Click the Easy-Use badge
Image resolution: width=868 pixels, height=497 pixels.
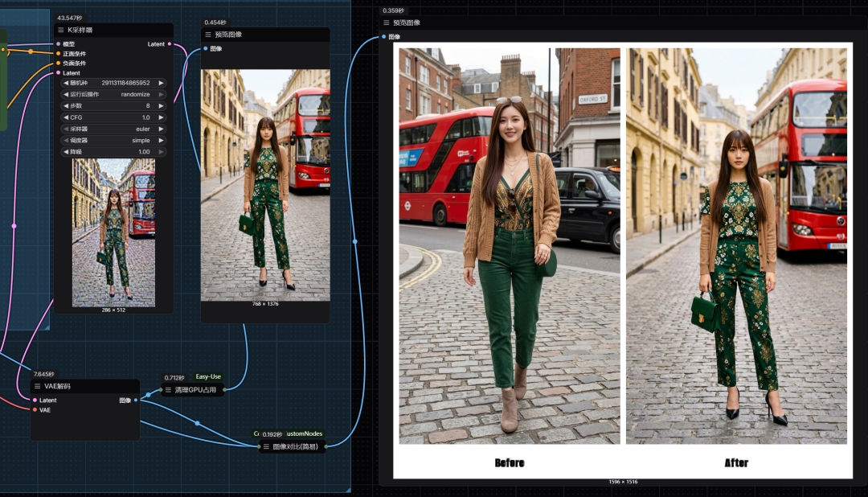[x=208, y=376]
